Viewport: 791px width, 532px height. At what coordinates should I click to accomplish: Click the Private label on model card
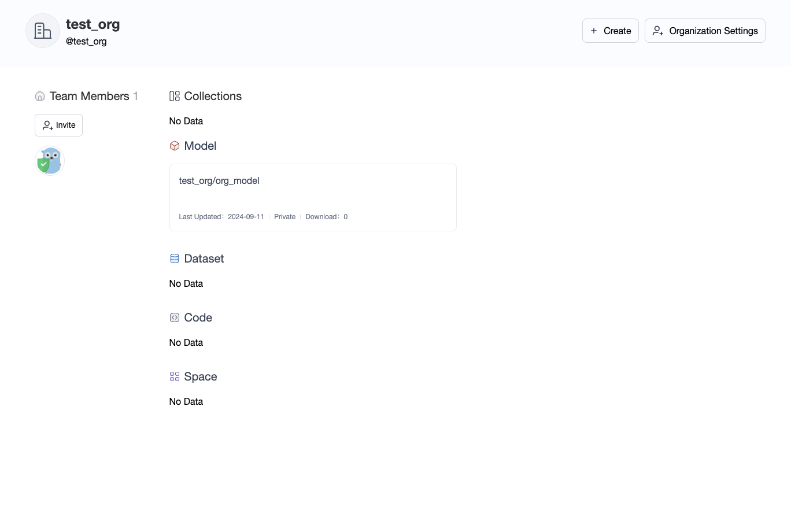click(284, 217)
